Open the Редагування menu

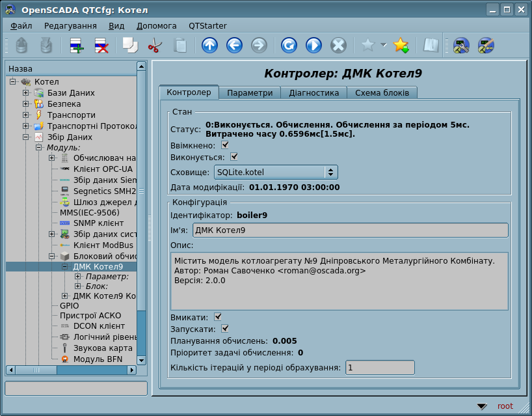click(x=70, y=25)
